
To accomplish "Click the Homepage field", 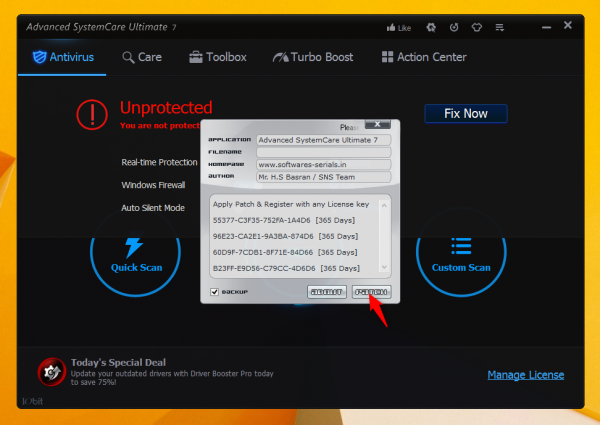I will 324,164.
